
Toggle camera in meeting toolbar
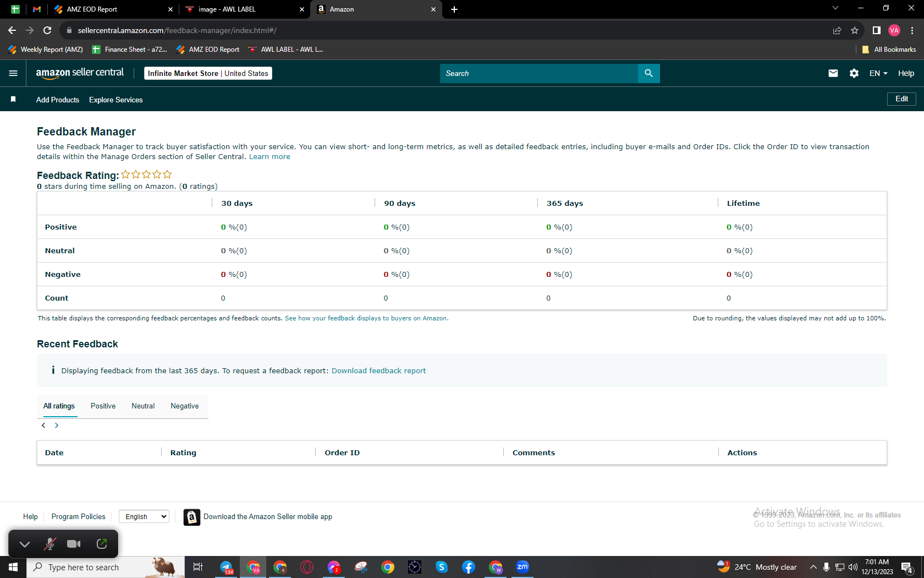pyautogui.click(x=74, y=544)
